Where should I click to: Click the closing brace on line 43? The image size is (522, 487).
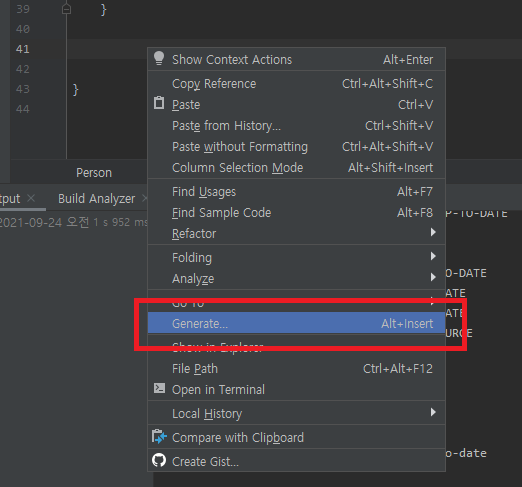coord(76,90)
